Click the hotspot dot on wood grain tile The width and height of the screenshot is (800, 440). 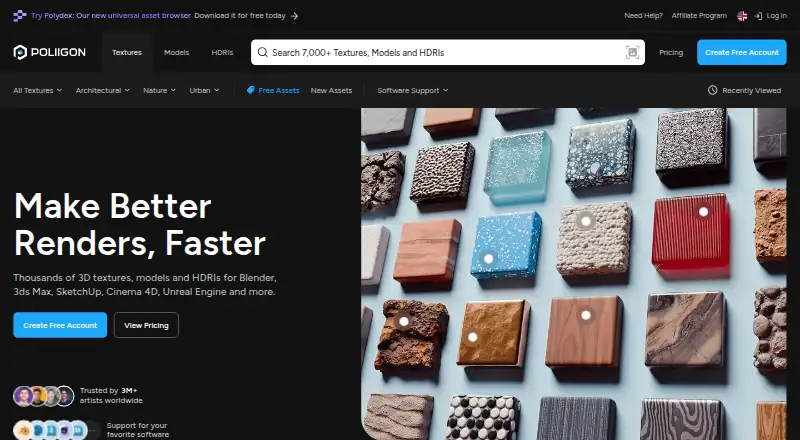(586, 315)
